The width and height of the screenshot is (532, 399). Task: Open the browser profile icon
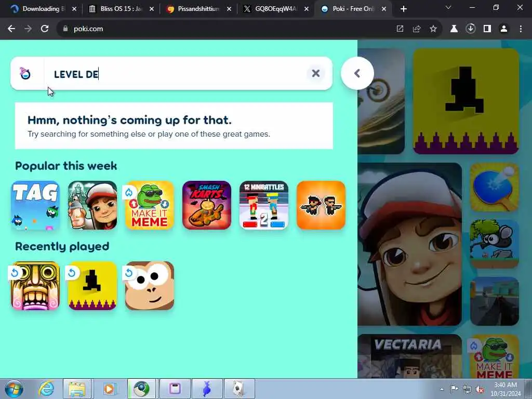[504, 29]
